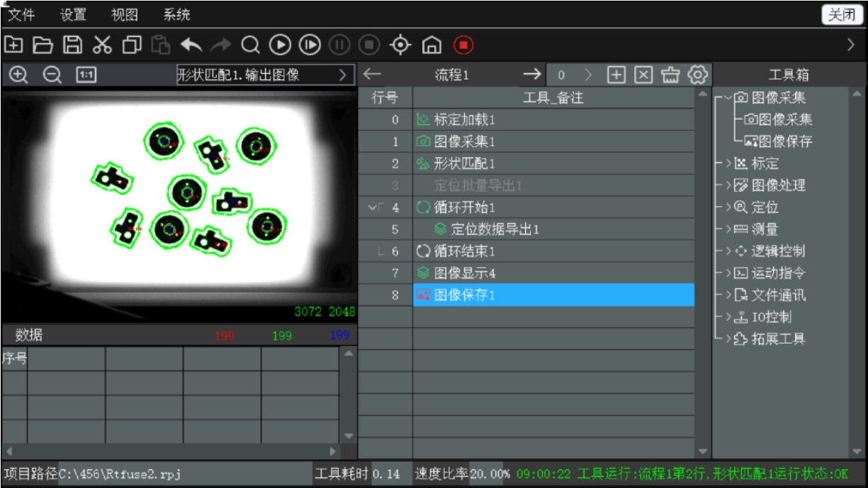
Task: Add a flow with the plus box icon
Action: tap(616, 74)
